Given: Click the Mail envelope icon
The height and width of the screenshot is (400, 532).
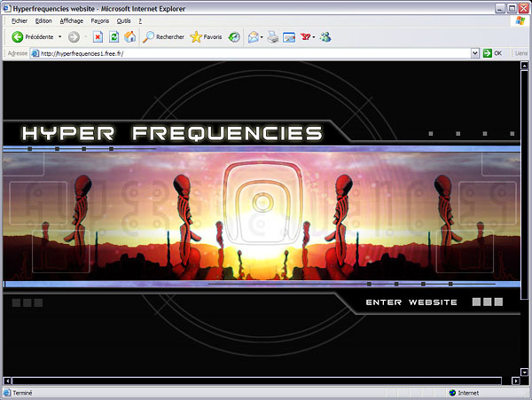Looking at the screenshot, I should tap(253, 36).
